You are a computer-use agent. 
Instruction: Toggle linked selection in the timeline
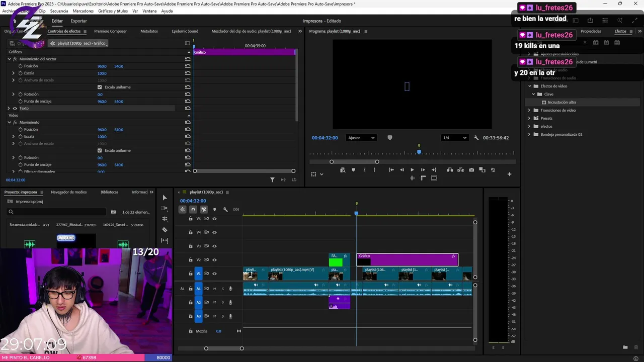pyautogui.click(x=204, y=210)
